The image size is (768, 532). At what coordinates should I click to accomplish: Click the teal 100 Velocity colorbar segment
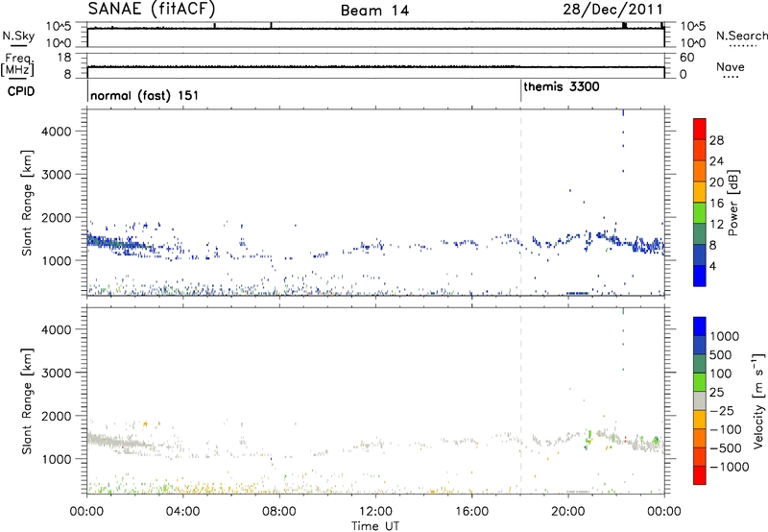point(700,364)
